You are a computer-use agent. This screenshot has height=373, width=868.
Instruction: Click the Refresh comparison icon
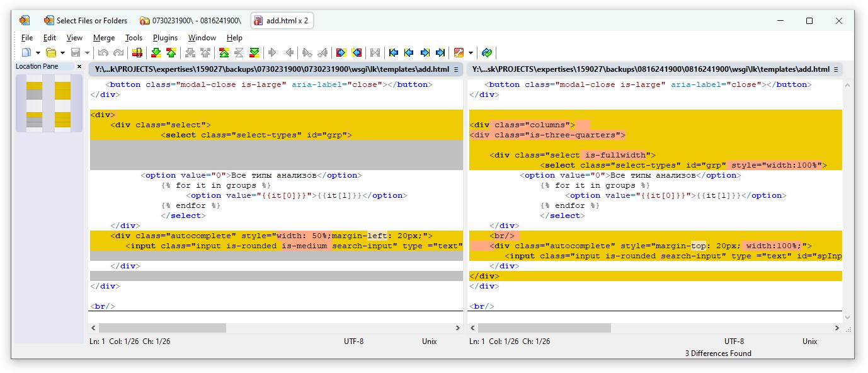[487, 53]
